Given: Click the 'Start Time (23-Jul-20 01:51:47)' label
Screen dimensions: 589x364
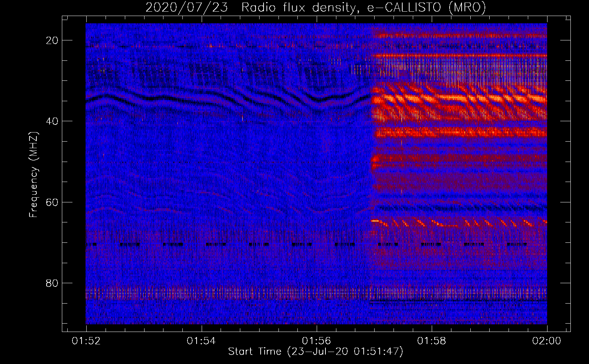Looking at the screenshot, I should [316, 352].
